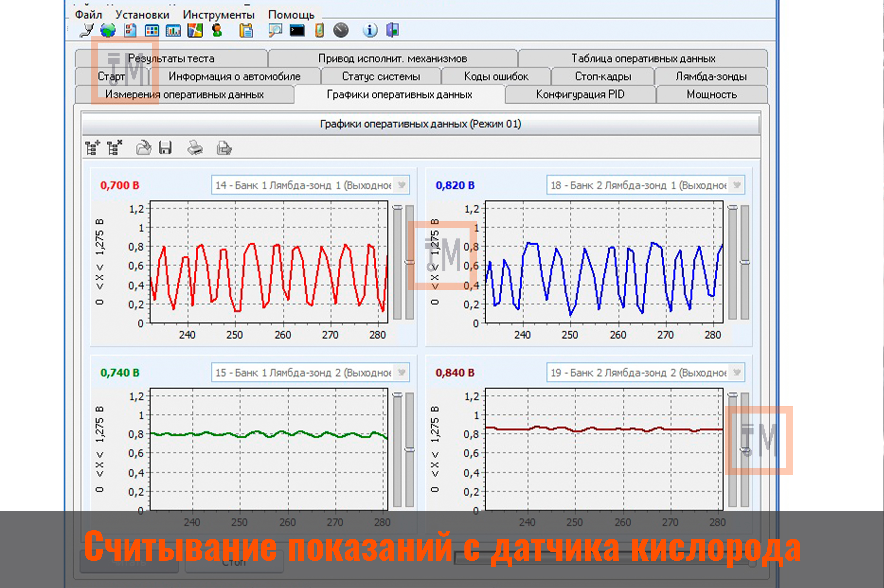Click inside the dark red Bank 2 sensor 2 graph
The height and width of the screenshot is (588, 884).
604,449
